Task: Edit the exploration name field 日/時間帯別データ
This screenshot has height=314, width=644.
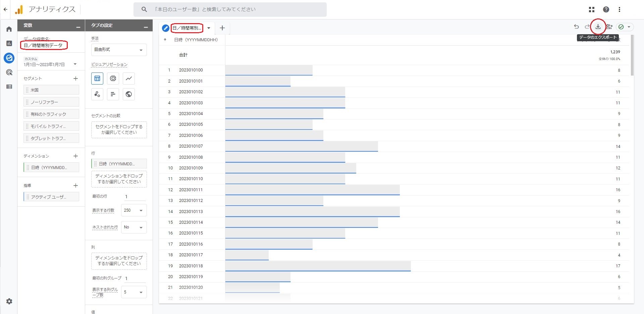Action: click(x=44, y=45)
